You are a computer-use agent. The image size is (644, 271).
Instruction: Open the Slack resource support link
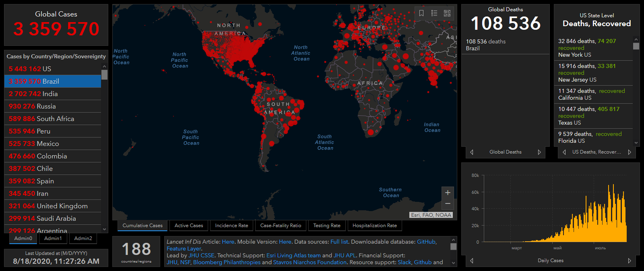tap(405, 262)
